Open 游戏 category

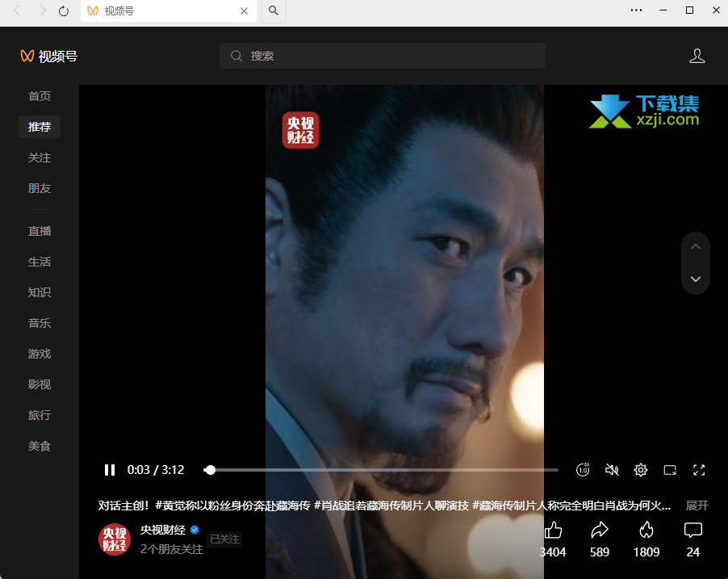click(40, 354)
